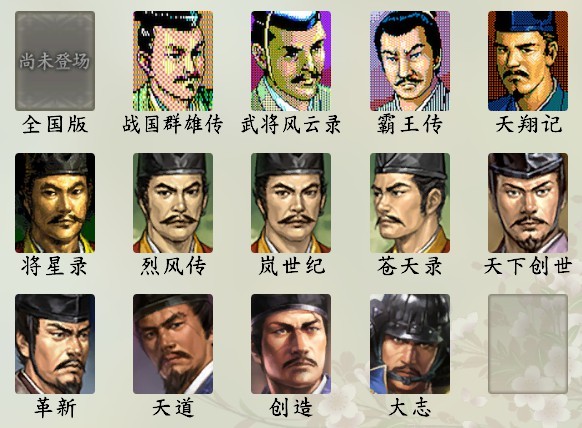
Task: Open the 苍天录 side-facing portrait
Action: pyautogui.click(x=410, y=203)
